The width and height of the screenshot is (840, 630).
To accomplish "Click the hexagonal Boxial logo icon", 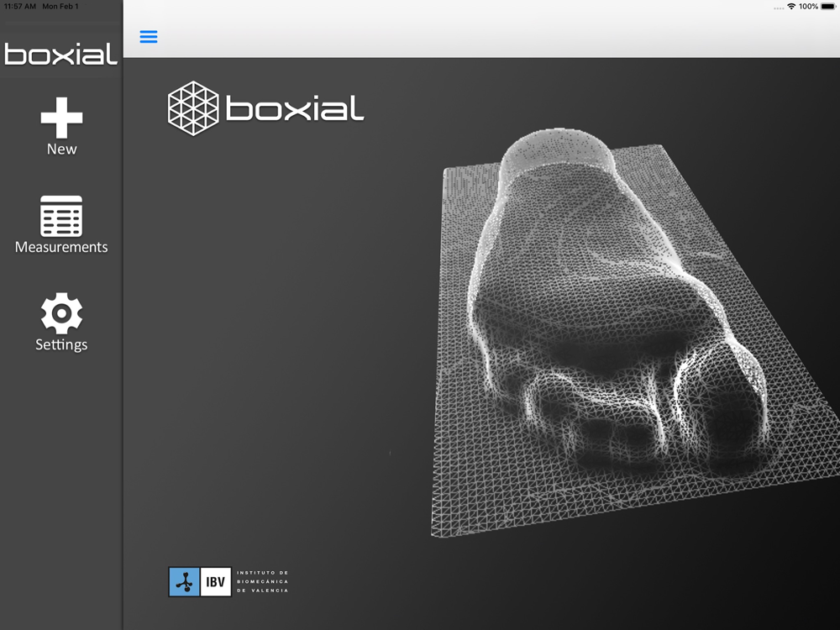I will tap(193, 108).
